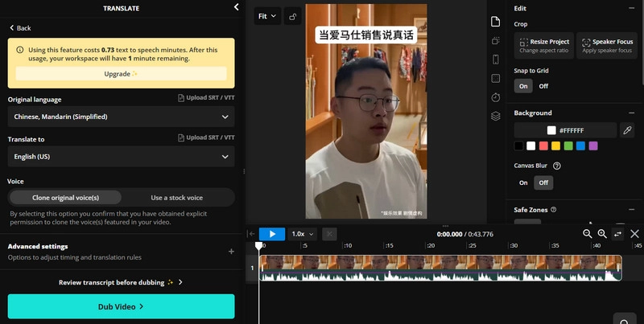The width and height of the screenshot is (644, 324).
Task: Turn Snap to Grid On
Action: [523, 86]
